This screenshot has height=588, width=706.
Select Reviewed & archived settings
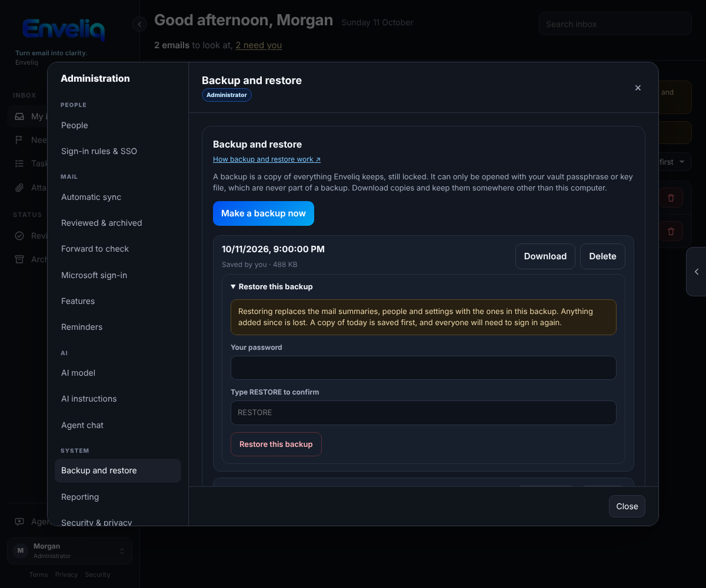click(x=118, y=223)
